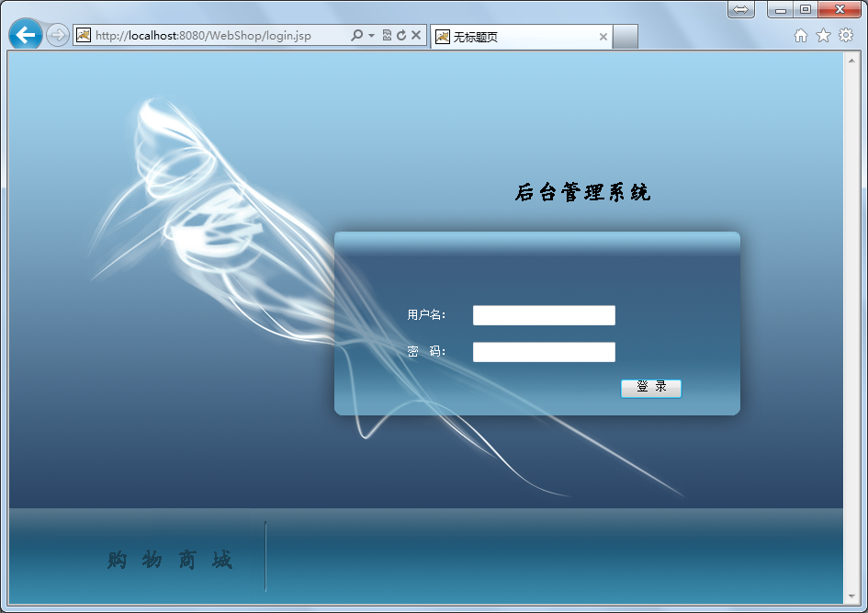
Task: Stop loading with the X icon in address bar
Action: 416,36
